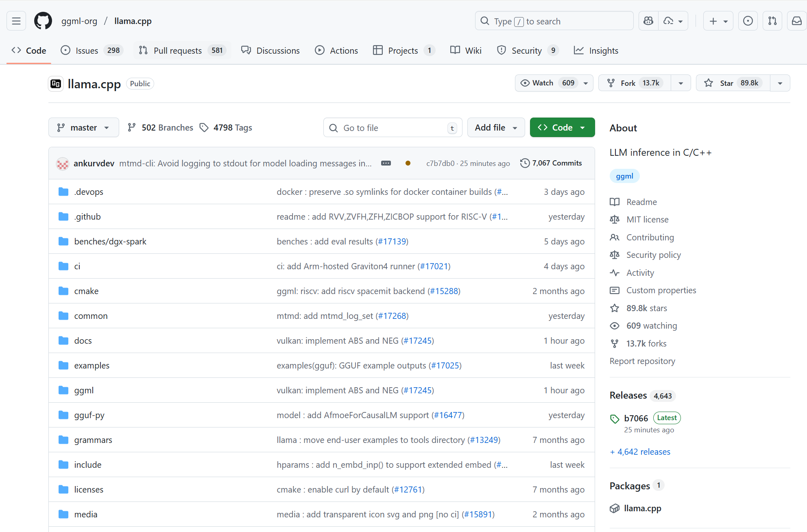This screenshot has height=532, width=807.
Task: Open the global pull requests icon
Action: (772, 21)
